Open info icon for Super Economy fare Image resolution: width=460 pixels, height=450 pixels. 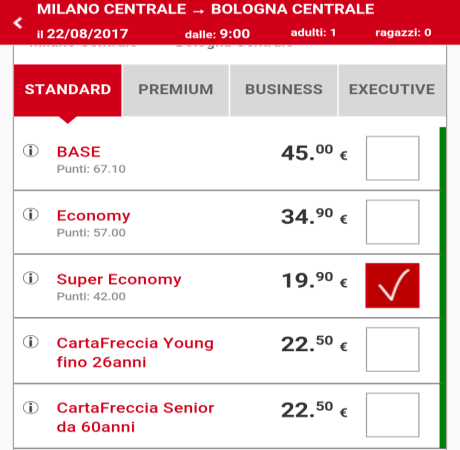click(x=31, y=278)
